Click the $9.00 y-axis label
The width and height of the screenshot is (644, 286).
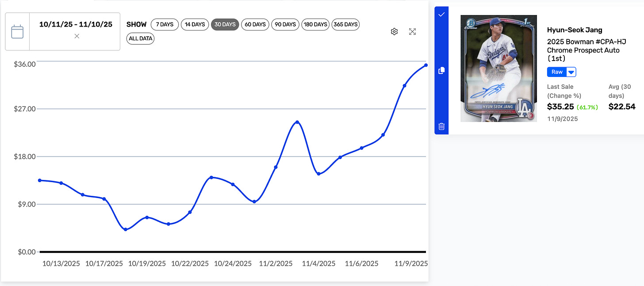click(27, 204)
